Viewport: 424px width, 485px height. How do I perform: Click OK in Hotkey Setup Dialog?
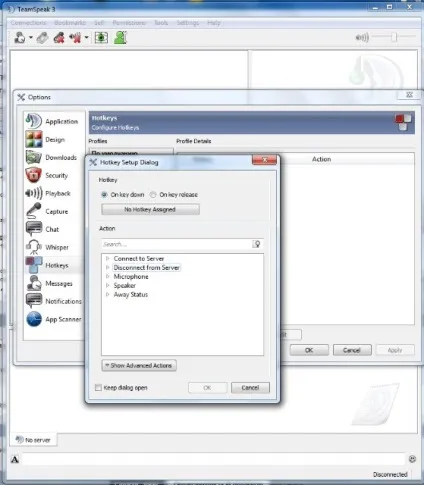[x=207, y=388]
